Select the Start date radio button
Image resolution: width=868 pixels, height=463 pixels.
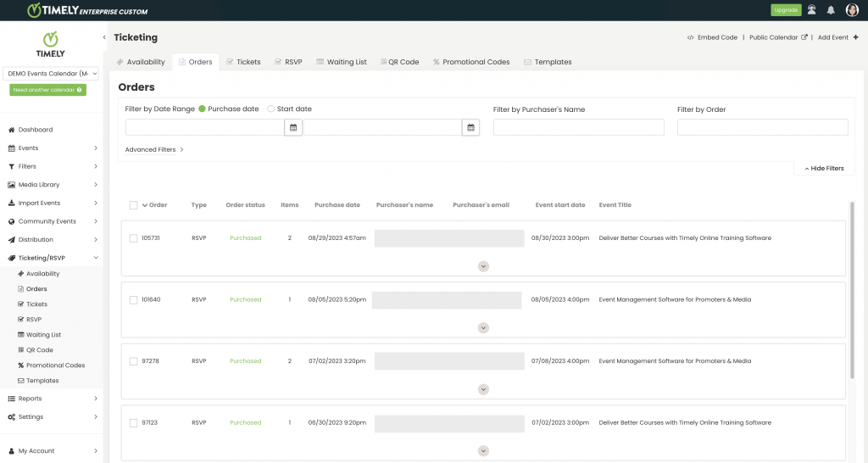pyautogui.click(x=270, y=109)
